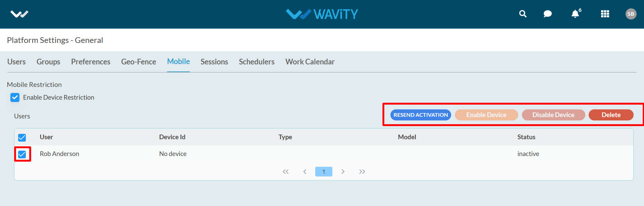Click the Resend Activation button
This screenshot has width=644, height=206.
[x=421, y=115]
